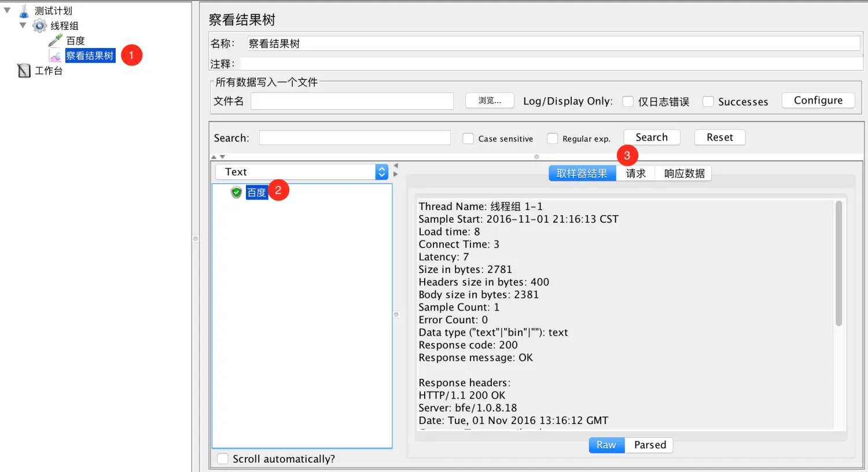The image size is (868, 472).
Task: Click the 'Thread Name: 线程组 1-1' line
Action: [481, 207]
